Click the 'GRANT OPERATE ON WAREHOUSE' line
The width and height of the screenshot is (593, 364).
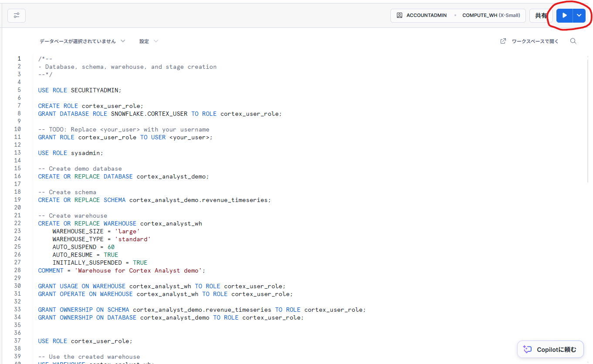166,294
